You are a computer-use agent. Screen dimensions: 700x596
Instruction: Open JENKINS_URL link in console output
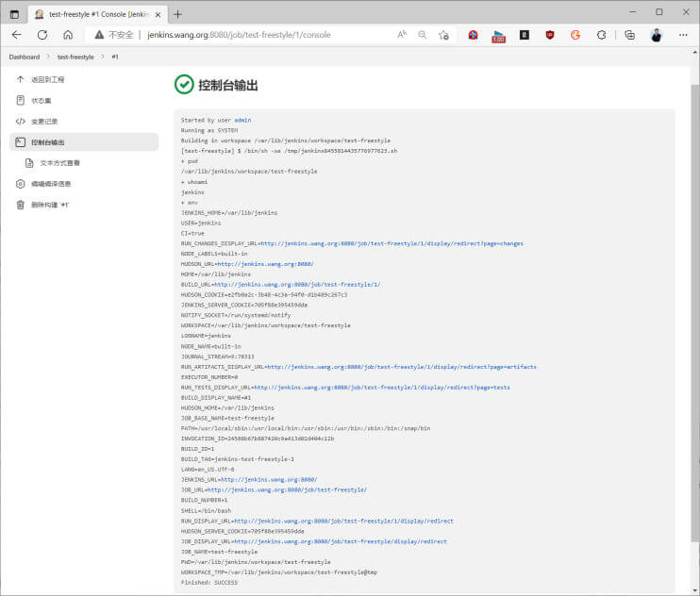269,480
